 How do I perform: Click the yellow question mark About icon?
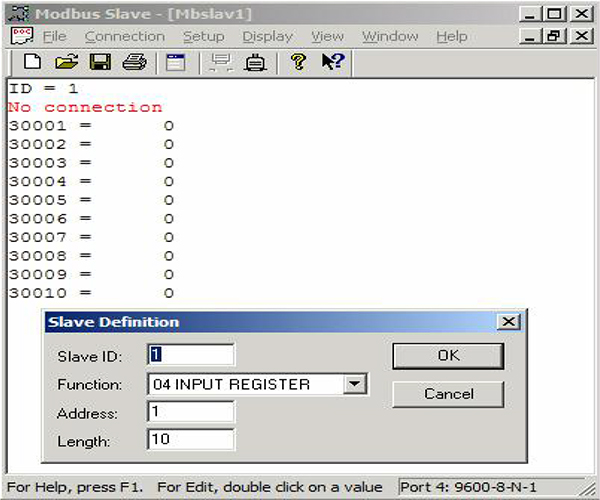[x=298, y=62]
